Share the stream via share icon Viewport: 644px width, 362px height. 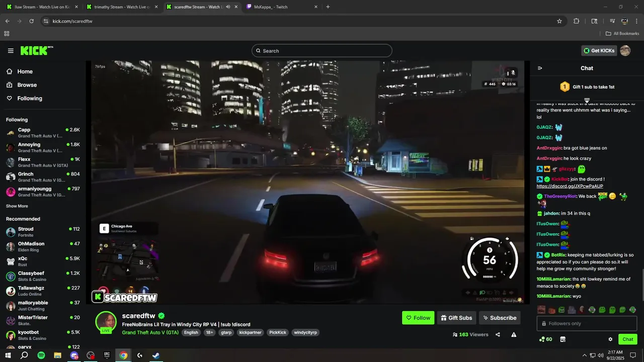point(498,334)
